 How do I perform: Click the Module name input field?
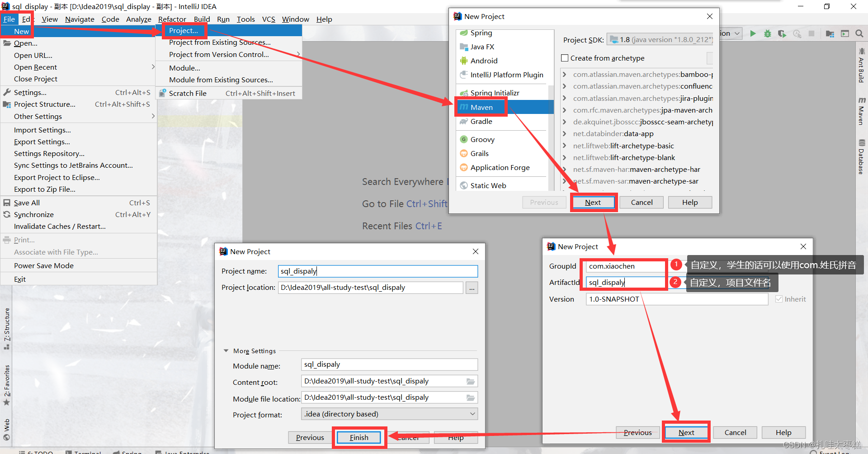pos(389,364)
